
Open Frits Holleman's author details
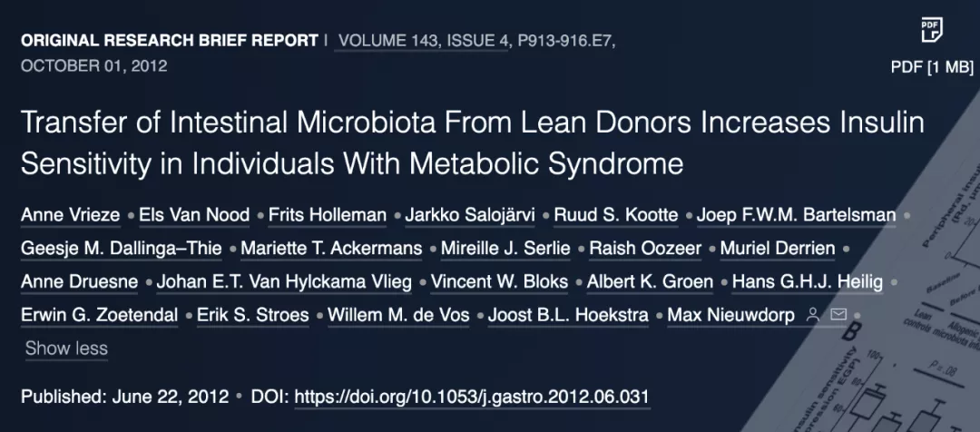tap(327, 215)
